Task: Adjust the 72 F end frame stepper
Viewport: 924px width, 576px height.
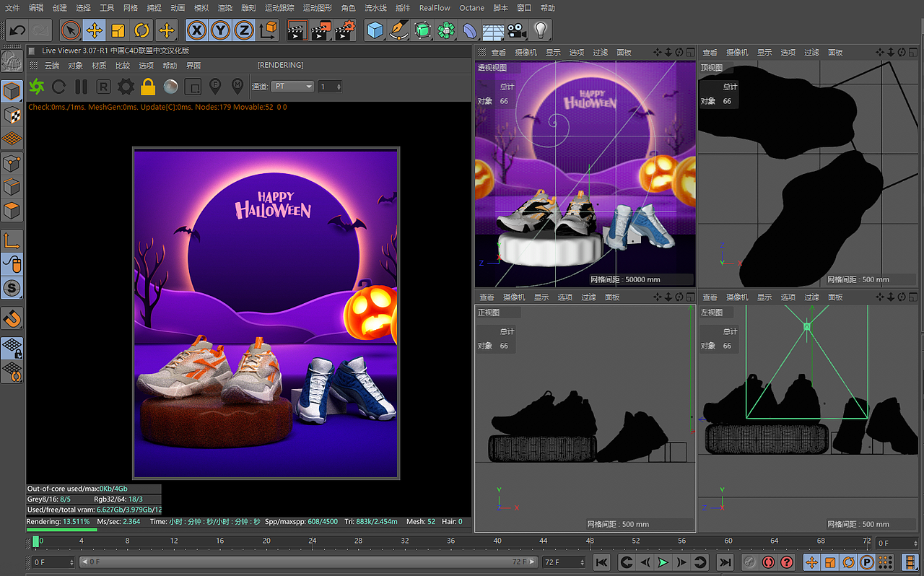Action: 564,562
